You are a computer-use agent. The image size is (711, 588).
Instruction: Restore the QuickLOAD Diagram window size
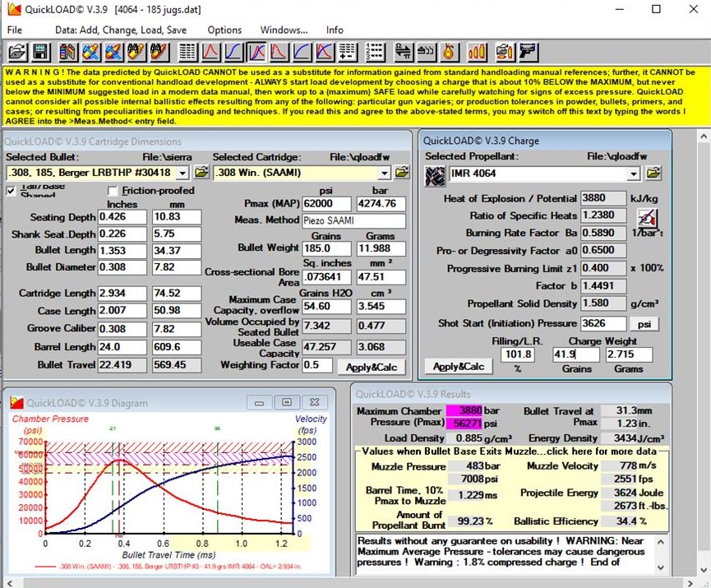pos(287,402)
